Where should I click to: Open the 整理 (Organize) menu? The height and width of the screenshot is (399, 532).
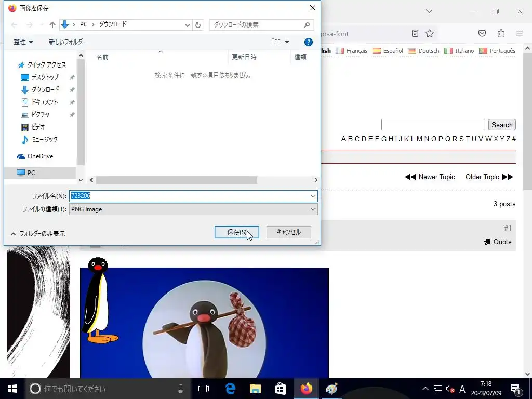23,42
